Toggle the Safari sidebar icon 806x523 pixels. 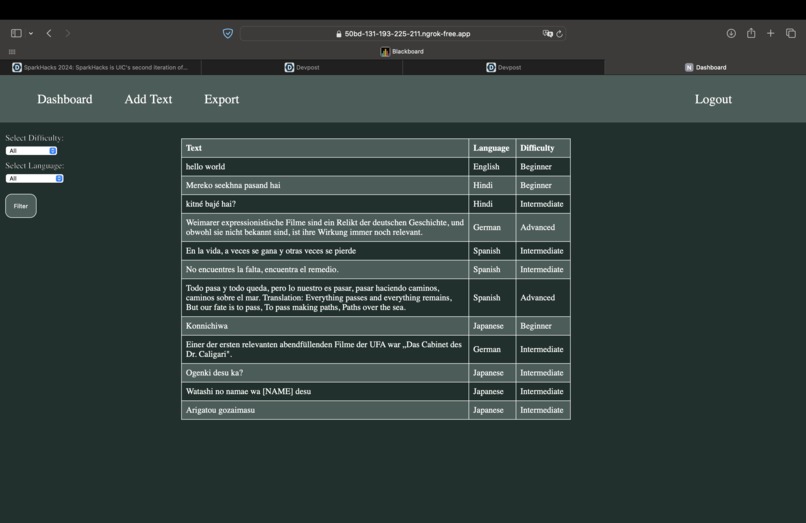click(16, 33)
